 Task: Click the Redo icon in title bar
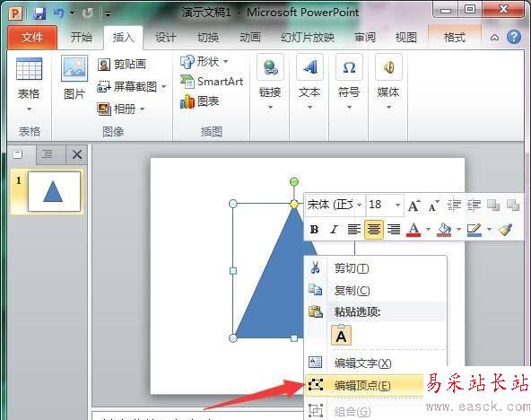tap(88, 13)
